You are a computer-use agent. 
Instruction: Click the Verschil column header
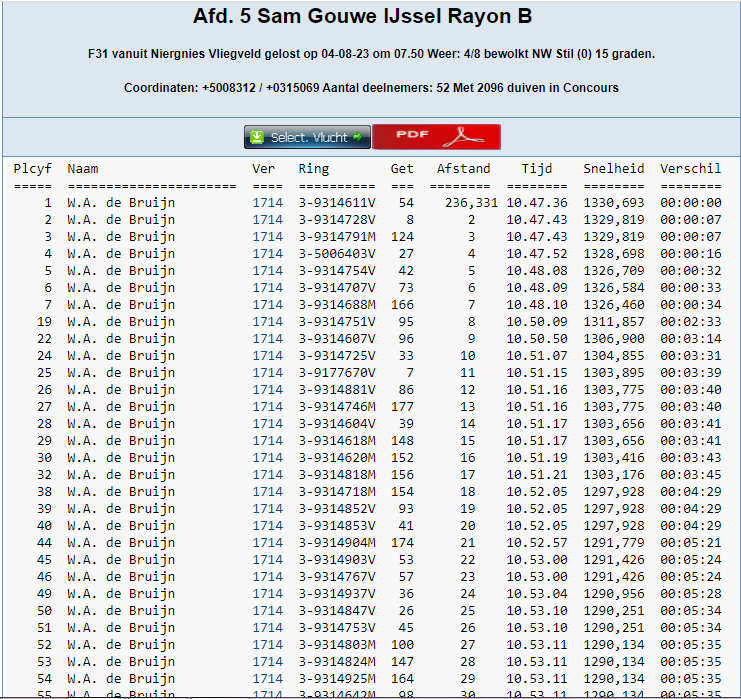coord(690,169)
